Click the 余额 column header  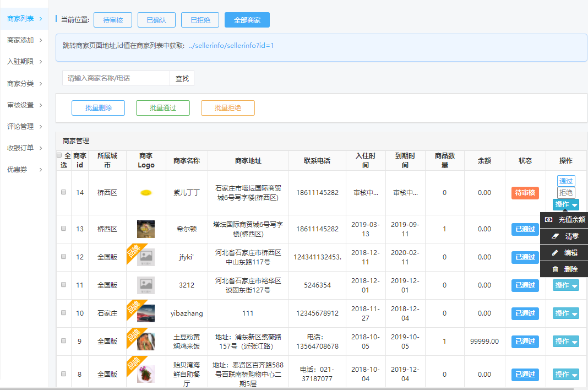coord(484,161)
